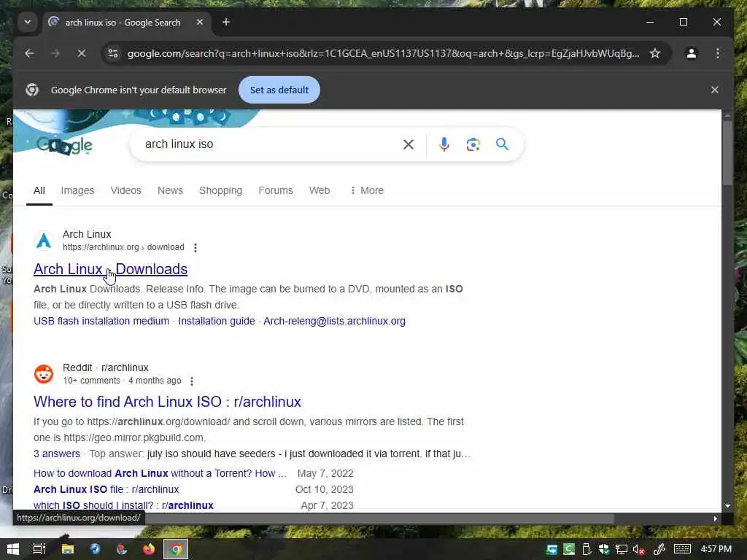Screen dimensions: 747x560
Task: Open Where to find Arch Linux ISO link
Action: 167,402
